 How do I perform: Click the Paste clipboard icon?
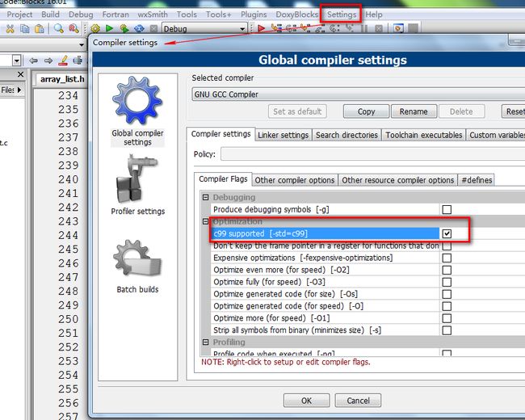(40, 29)
